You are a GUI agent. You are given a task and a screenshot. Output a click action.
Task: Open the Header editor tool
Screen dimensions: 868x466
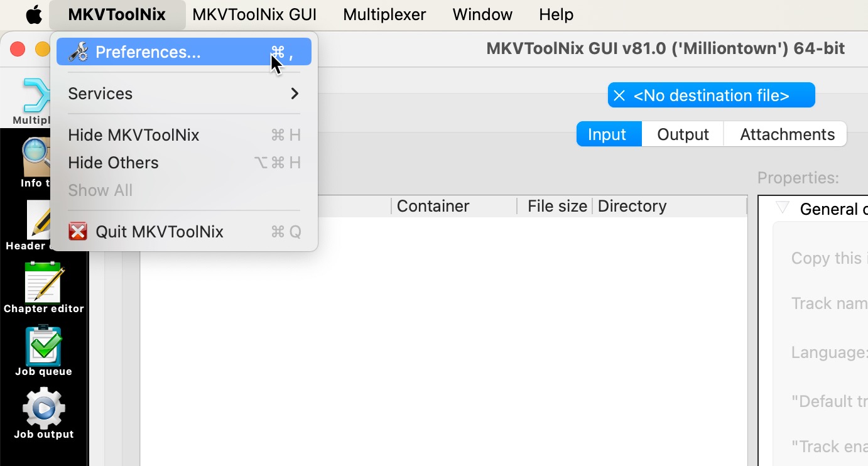39,224
